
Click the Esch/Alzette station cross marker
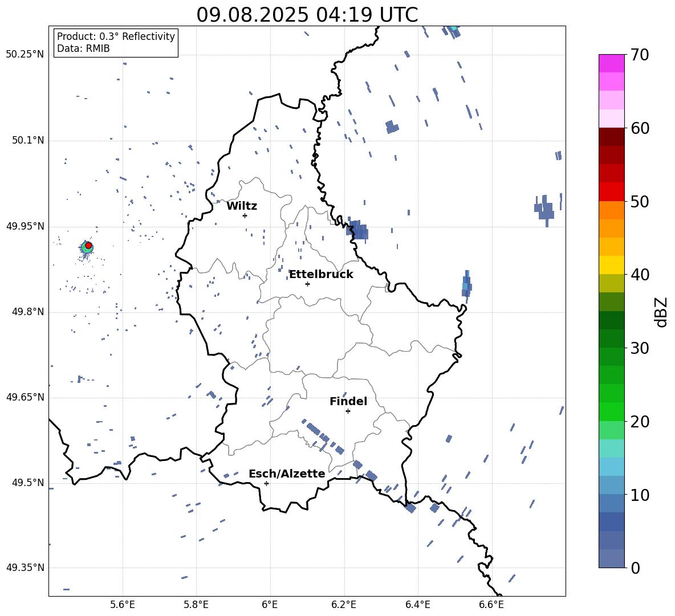[266, 483]
